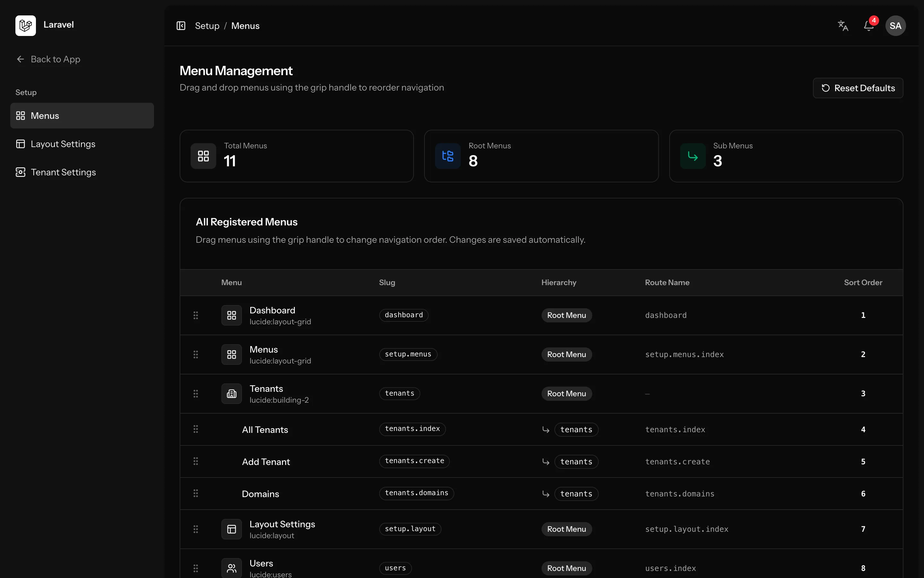The image size is (924, 578).
Task: Click the Hierarchy column header
Action: tap(559, 283)
